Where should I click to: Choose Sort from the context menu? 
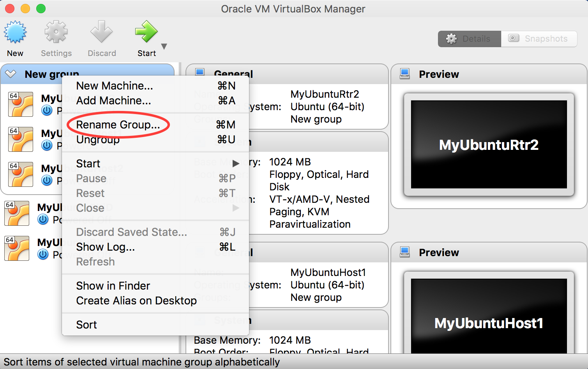coord(87,324)
